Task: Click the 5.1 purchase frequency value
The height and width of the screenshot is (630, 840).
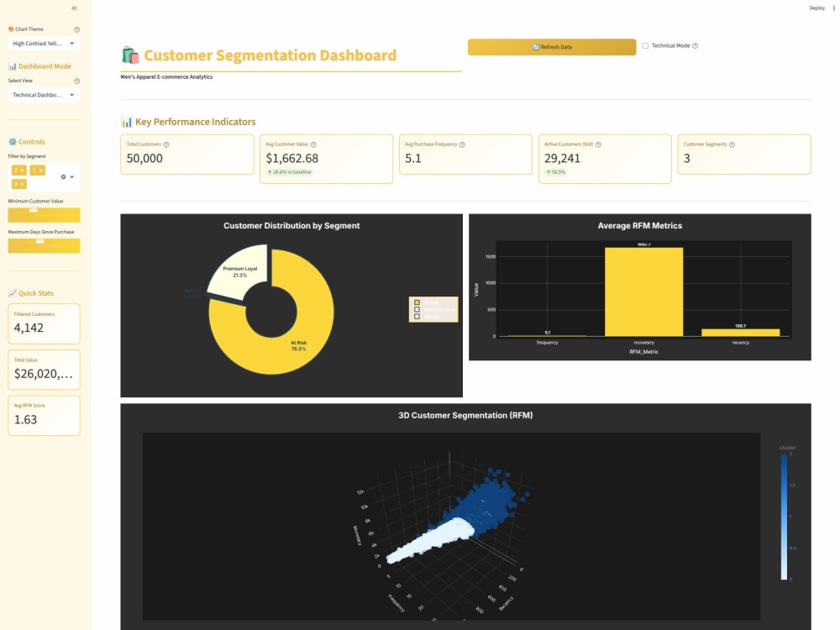Action: tap(413, 159)
